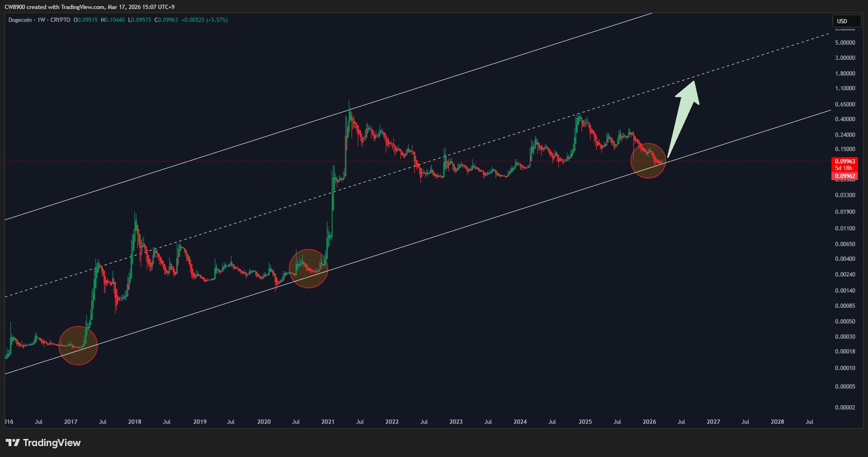The image size is (868, 457).
Task: Open the USD currency selector
Action: [x=847, y=21]
